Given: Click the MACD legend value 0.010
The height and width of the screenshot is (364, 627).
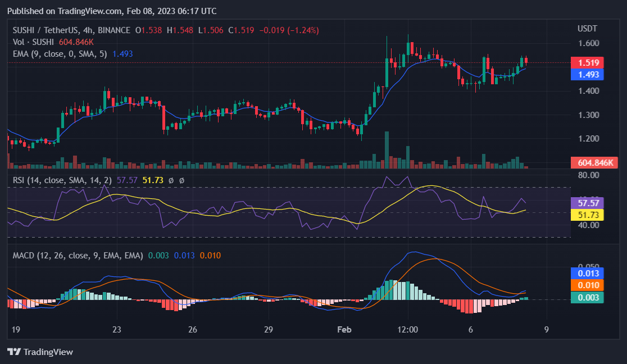Looking at the screenshot, I should [210, 256].
